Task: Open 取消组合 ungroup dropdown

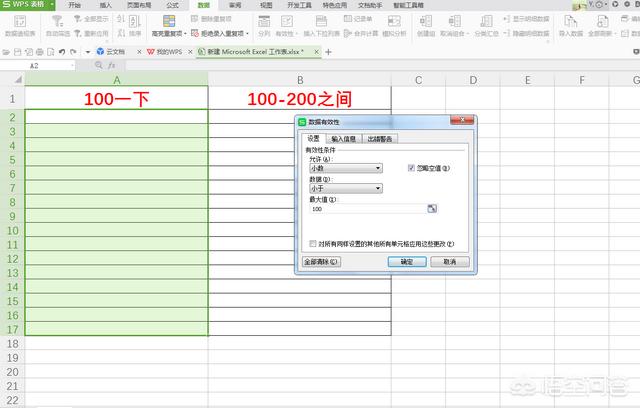Action: point(454,26)
